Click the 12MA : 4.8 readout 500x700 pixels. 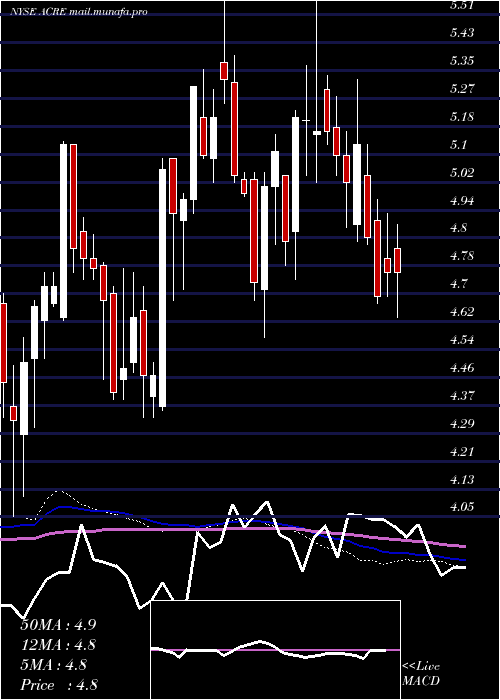point(59,645)
